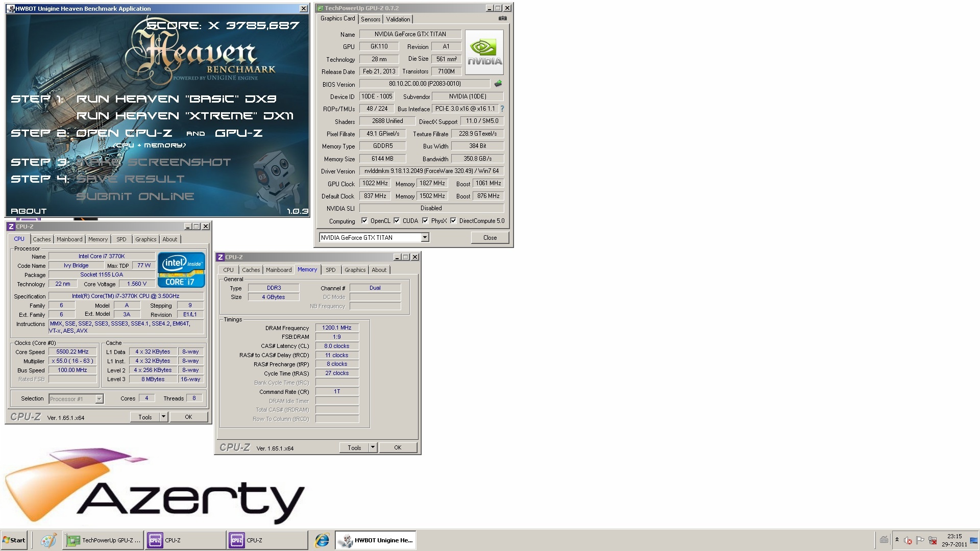Click DRAM Frequency value 1200.1 MHz
980x551 pixels.
tap(337, 328)
